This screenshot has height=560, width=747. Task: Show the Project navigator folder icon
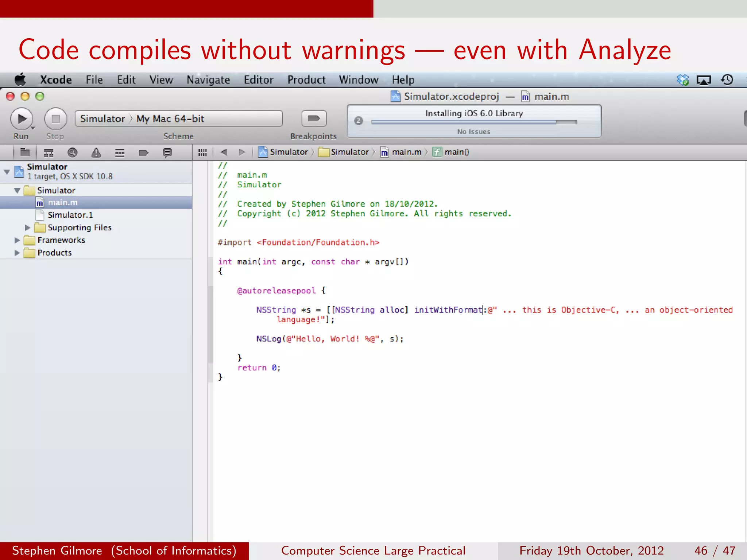[25, 152]
